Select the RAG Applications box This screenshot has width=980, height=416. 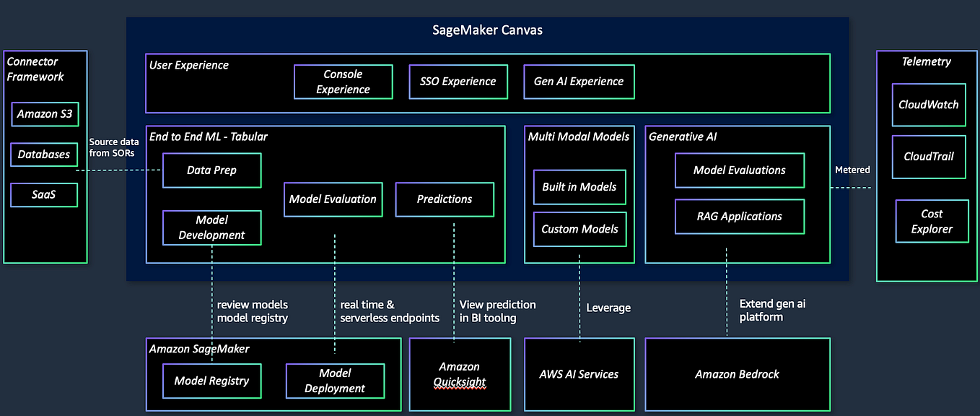[739, 216]
